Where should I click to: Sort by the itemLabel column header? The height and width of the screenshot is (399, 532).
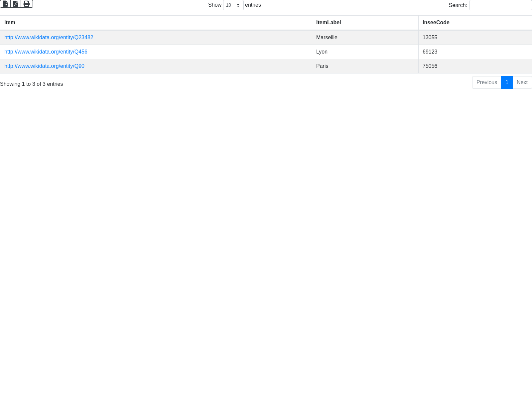[x=328, y=23]
